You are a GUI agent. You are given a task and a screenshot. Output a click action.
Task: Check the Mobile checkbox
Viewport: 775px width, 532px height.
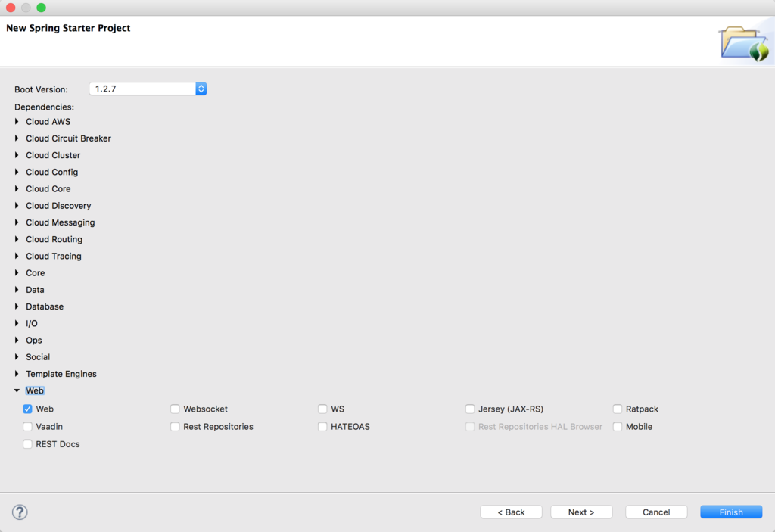click(x=618, y=426)
